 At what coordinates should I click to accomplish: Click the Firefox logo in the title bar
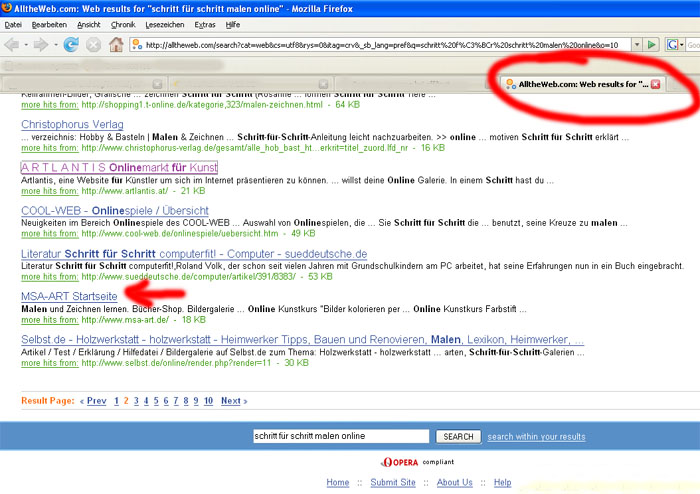click(6, 8)
